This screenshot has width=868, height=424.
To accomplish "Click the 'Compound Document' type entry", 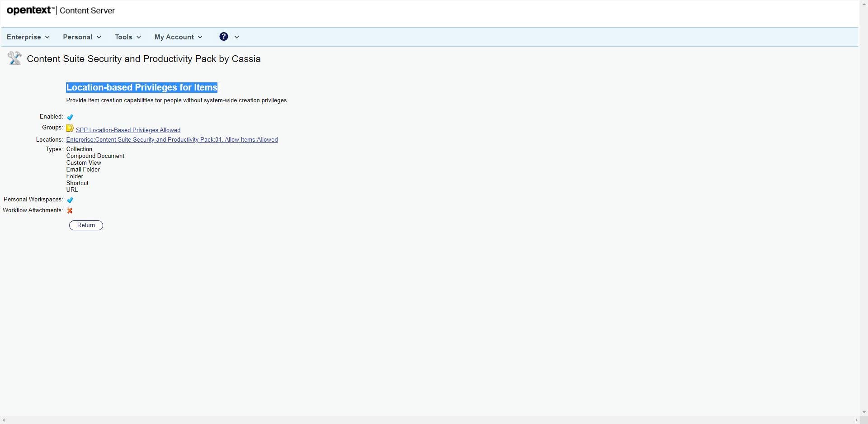I will (95, 156).
